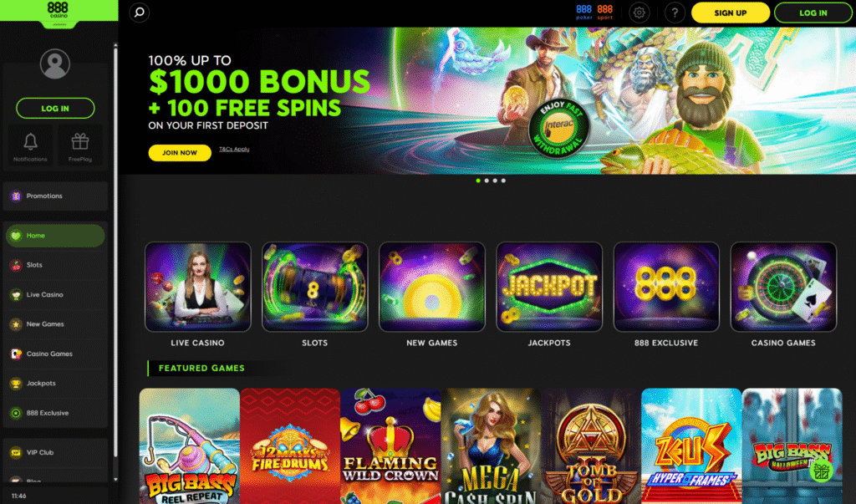Open the Flaming Wild Crown game
The height and width of the screenshot is (504, 856).
point(390,446)
